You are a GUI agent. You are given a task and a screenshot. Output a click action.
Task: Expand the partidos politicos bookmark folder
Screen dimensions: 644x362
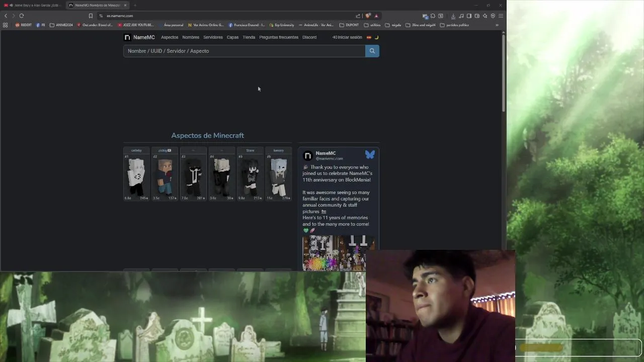pos(455,25)
